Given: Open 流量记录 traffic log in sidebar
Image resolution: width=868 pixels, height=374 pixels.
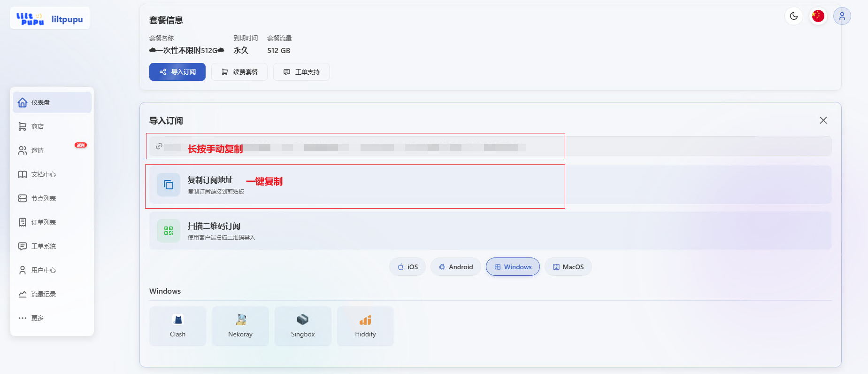Looking at the screenshot, I should pyautogui.click(x=43, y=294).
